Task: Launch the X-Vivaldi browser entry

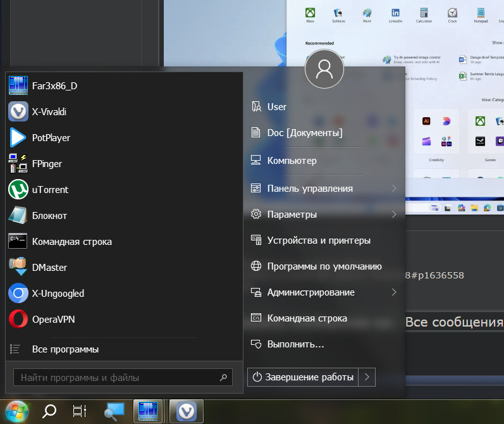Action: (124, 111)
